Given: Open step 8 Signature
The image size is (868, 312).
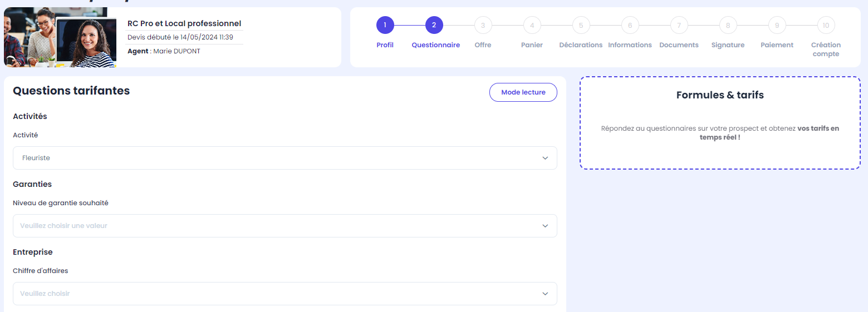Looking at the screenshot, I should click(728, 25).
